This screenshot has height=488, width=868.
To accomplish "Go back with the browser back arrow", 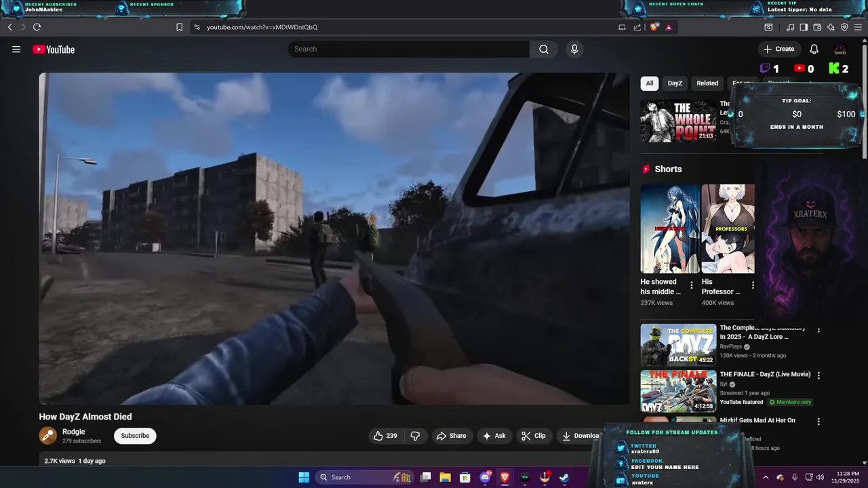I will tap(9, 27).
